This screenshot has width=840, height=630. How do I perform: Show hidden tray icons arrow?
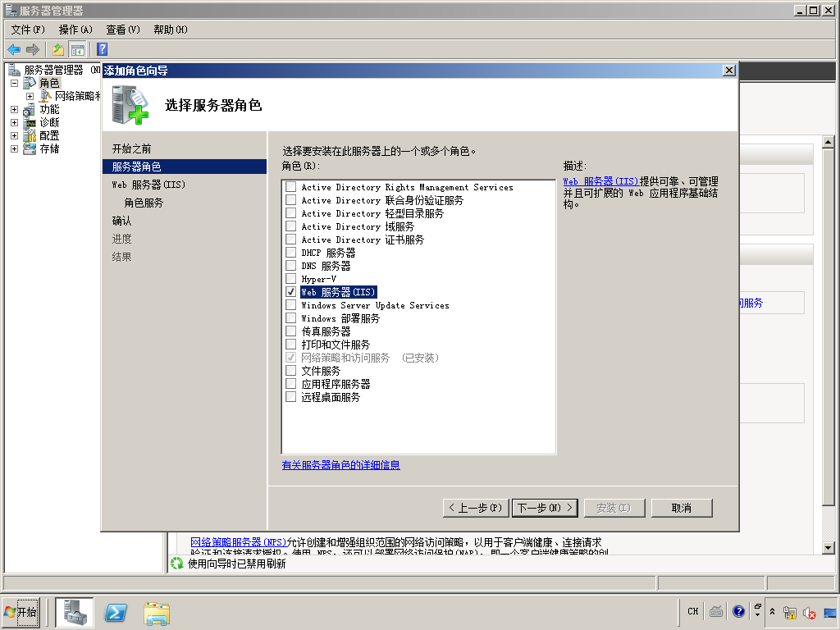(x=772, y=611)
